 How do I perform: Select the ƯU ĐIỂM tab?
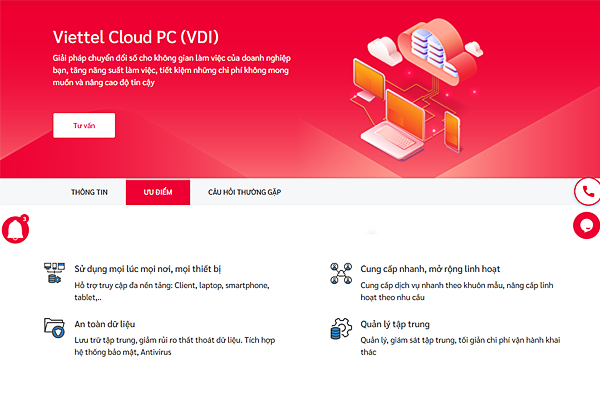coord(158,192)
